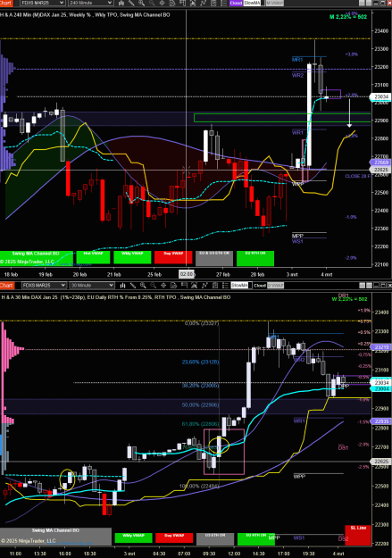Click zoom in magnifier on top chart toolbar
Viewport: 392px width, 558px height.
tap(142, 3)
